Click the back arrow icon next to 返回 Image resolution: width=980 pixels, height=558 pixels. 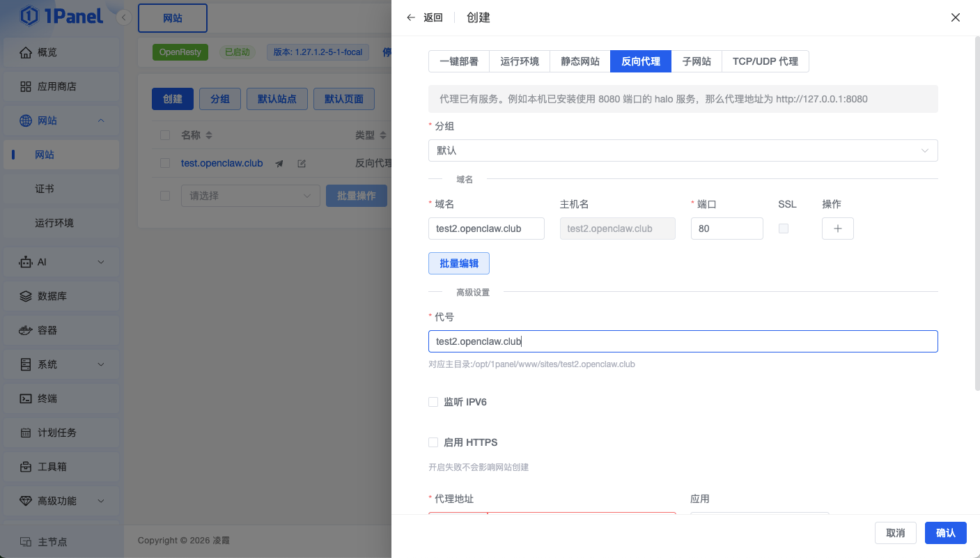point(411,17)
